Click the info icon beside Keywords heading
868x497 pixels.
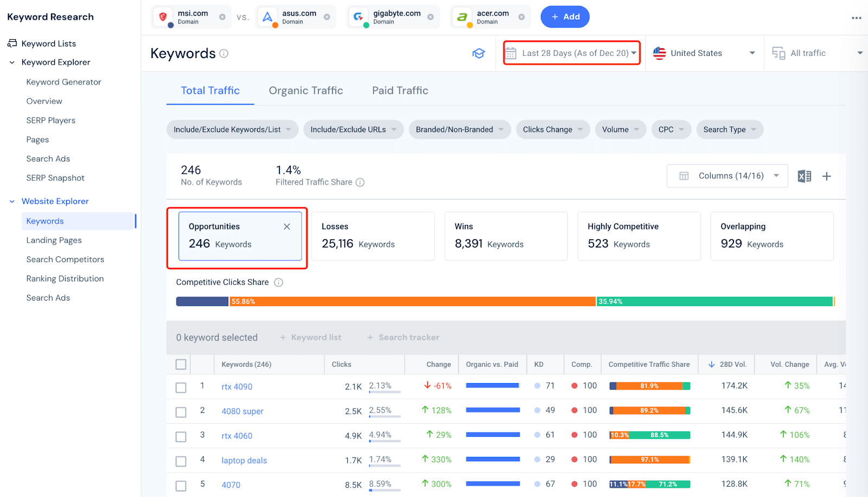224,54
